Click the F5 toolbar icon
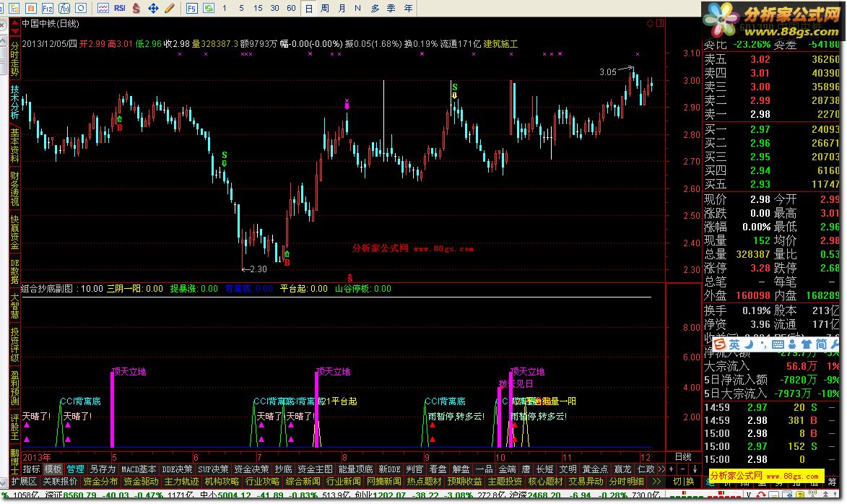 (x=192, y=8)
